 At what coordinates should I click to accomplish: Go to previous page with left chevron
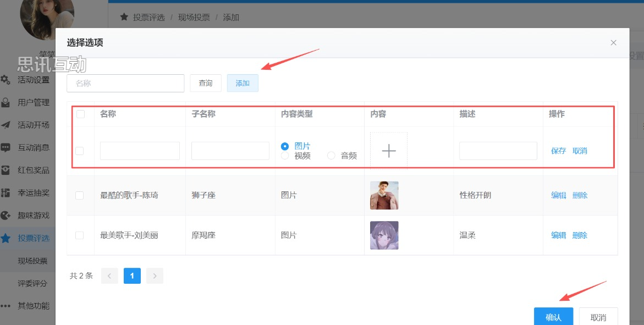(109, 276)
